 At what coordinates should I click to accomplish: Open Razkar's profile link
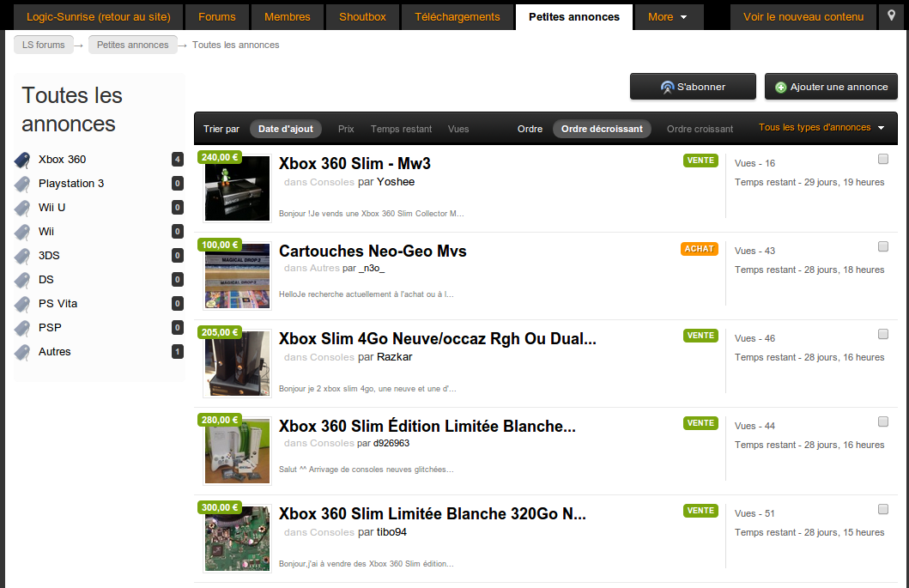click(x=394, y=357)
